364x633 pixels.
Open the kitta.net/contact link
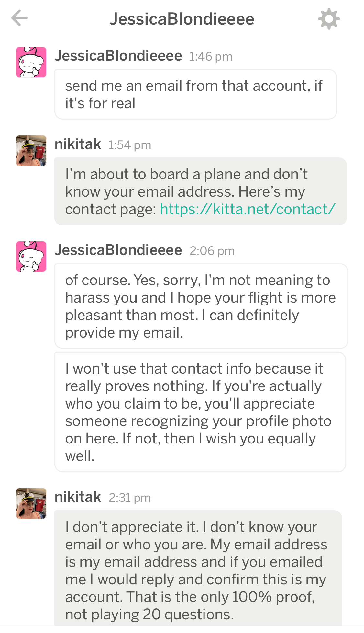[x=248, y=209]
